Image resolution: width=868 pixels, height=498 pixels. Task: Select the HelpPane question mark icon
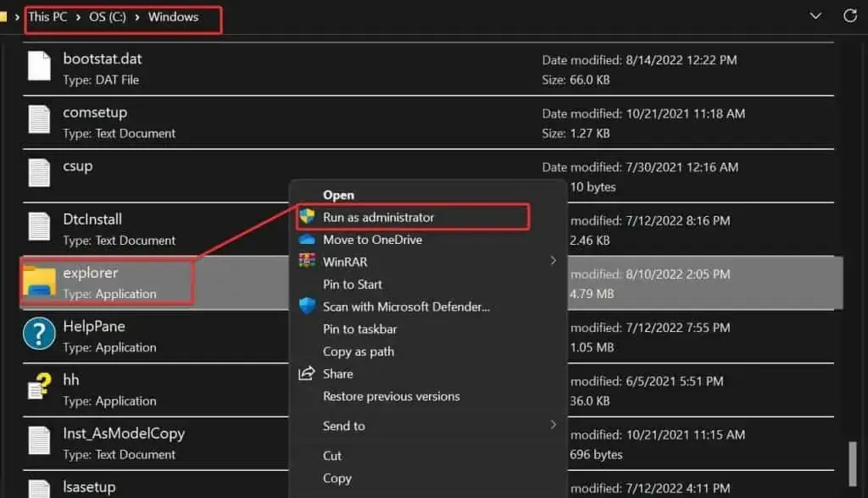(x=39, y=334)
